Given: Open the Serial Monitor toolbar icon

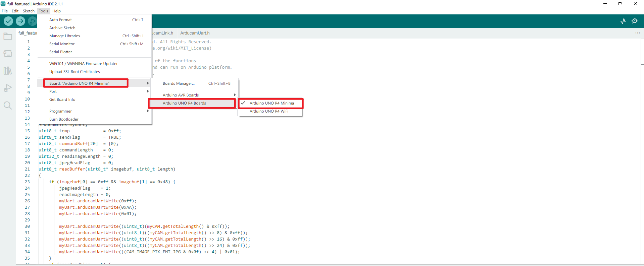Looking at the screenshot, I should (x=635, y=21).
